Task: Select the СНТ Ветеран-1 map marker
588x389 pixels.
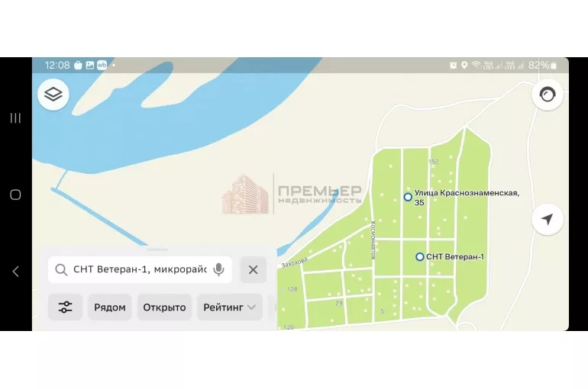Action: click(420, 257)
